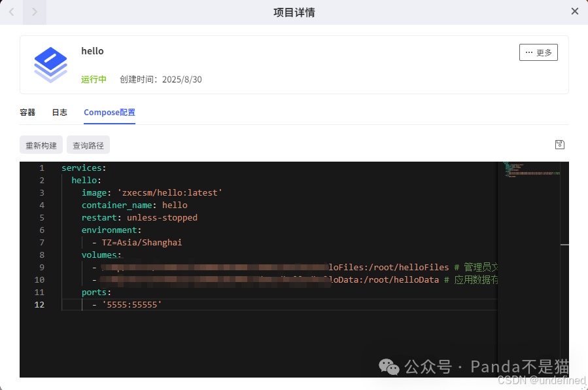The image size is (588, 390).
Task: Click the forward navigation arrow
Action: click(x=35, y=12)
